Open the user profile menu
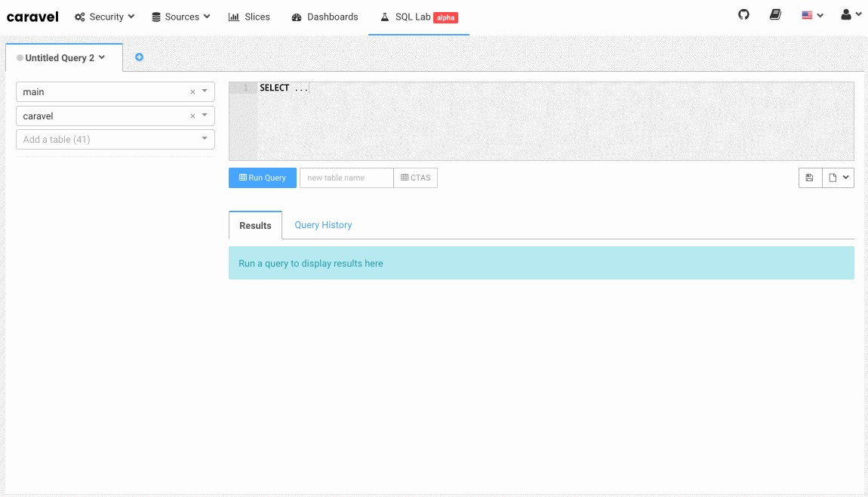Viewport: 868px width, 497px height. (x=851, y=15)
